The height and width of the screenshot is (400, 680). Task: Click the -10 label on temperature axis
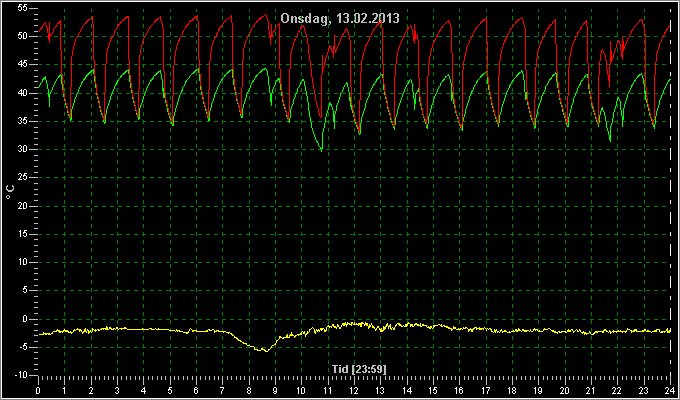pos(21,375)
